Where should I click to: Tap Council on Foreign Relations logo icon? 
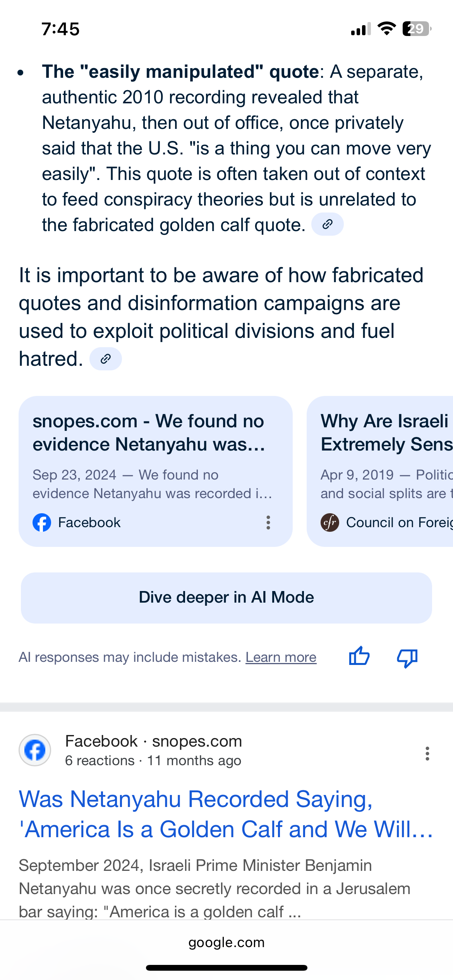[330, 523]
